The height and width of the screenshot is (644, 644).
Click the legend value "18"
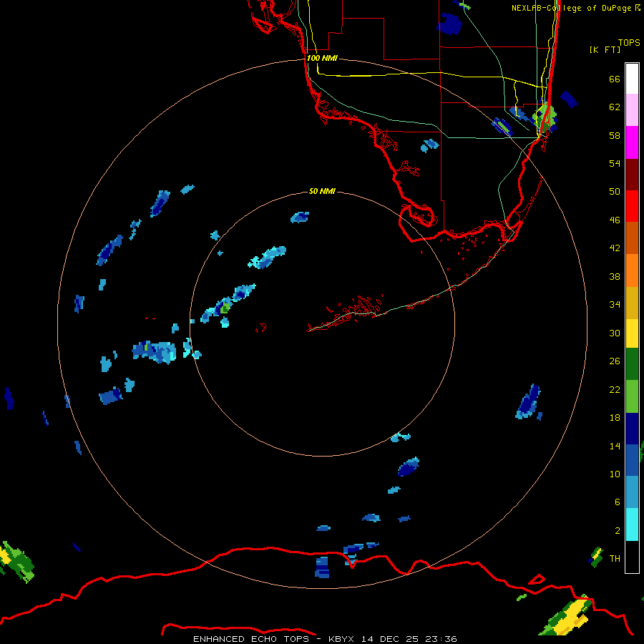click(615, 418)
